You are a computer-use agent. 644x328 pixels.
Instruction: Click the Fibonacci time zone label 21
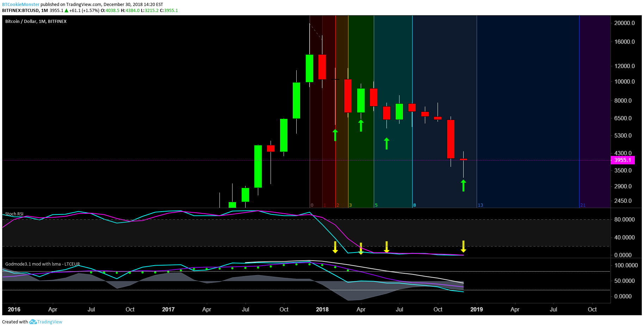pos(583,205)
